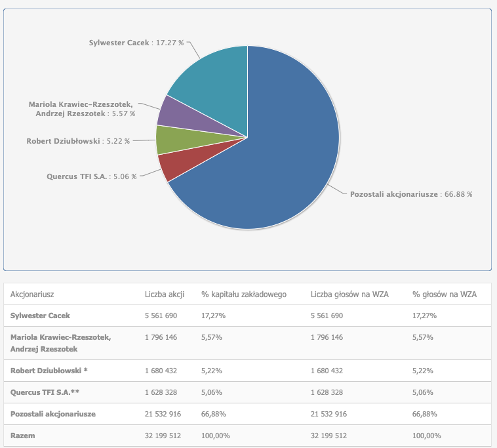Select 'Sylwester Cacek' in the table
This screenshot has height=448, width=497.
pos(40,316)
